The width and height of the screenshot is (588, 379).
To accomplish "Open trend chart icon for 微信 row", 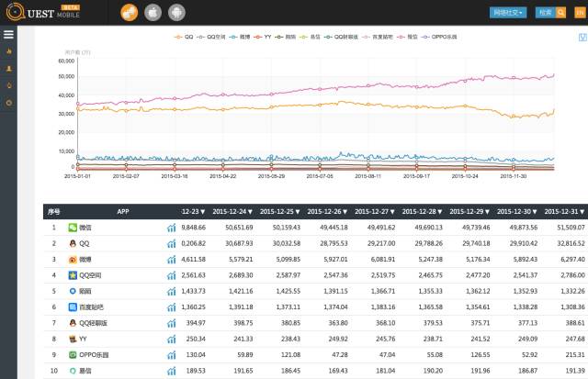I will (172, 228).
